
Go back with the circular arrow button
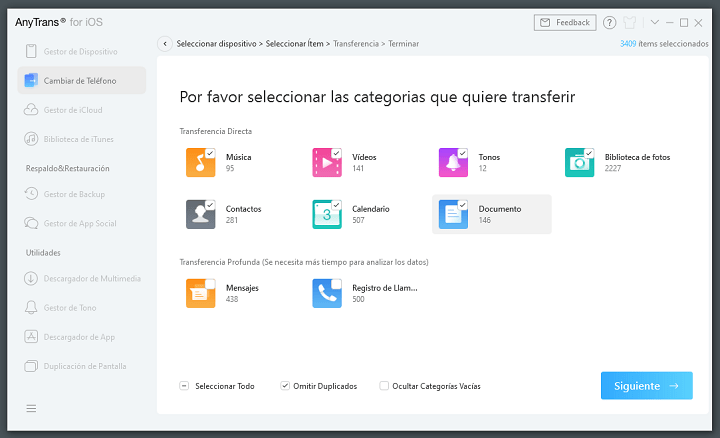click(165, 44)
